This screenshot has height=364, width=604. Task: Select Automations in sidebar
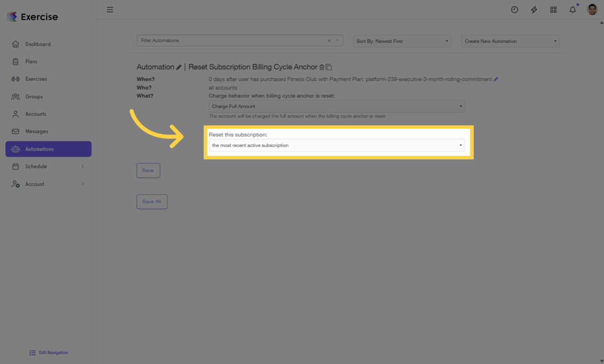click(x=48, y=149)
